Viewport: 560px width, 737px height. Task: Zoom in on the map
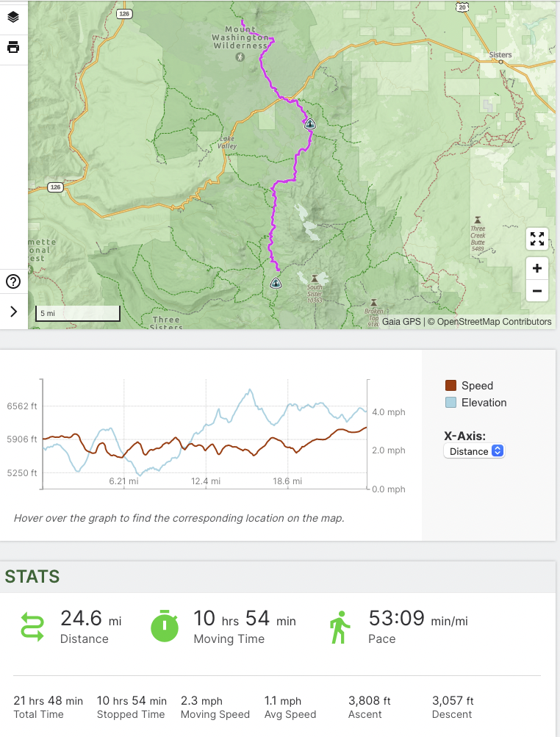pyautogui.click(x=537, y=268)
